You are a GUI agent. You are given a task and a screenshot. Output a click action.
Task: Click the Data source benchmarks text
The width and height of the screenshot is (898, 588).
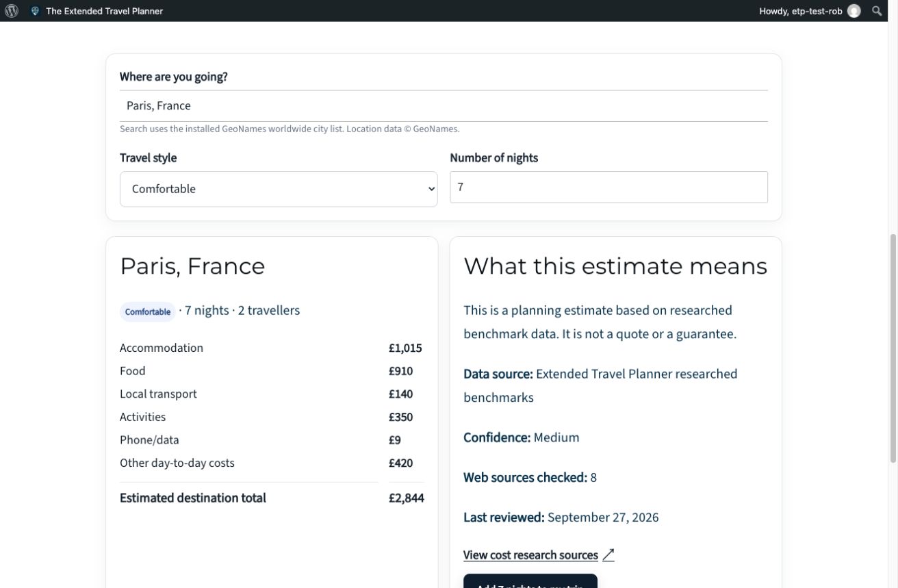tap(600, 385)
